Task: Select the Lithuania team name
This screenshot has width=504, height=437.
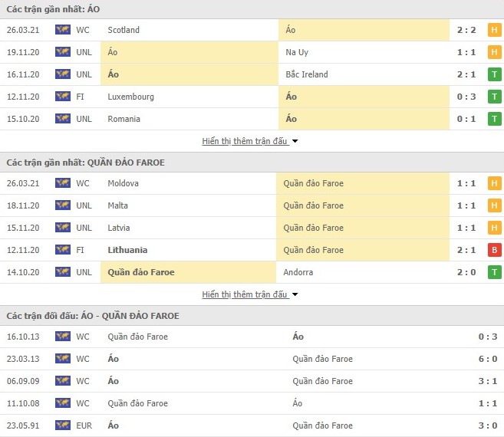Action: tap(128, 250)
